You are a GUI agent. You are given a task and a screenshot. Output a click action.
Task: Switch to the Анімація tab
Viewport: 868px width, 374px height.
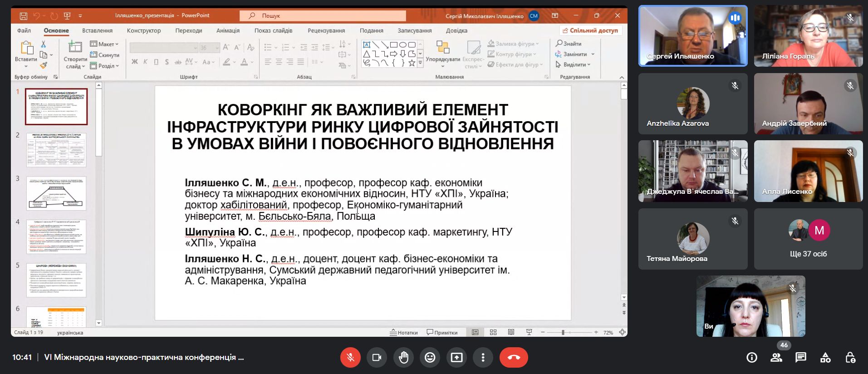pyautogui.click(x=228, y=30)
